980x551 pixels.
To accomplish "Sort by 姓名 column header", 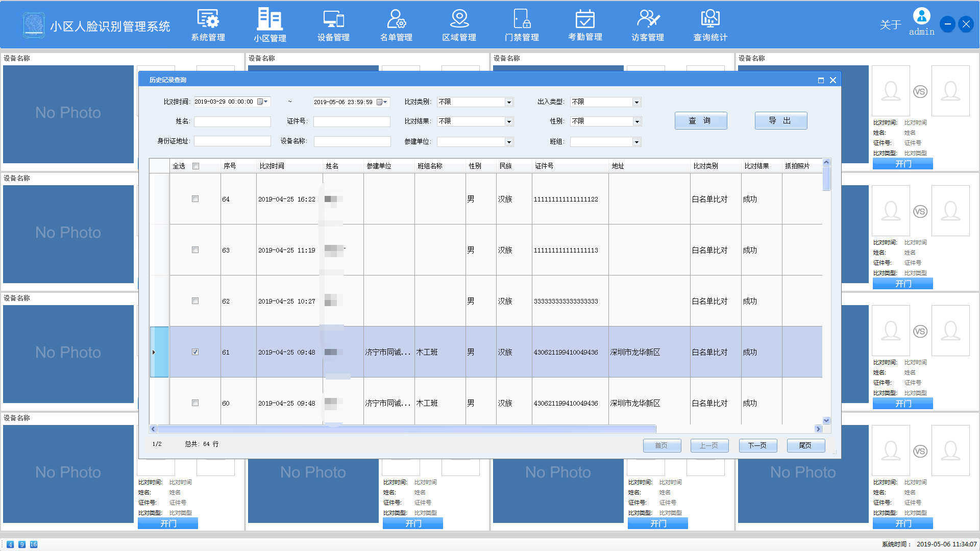I will coord(343,166).
